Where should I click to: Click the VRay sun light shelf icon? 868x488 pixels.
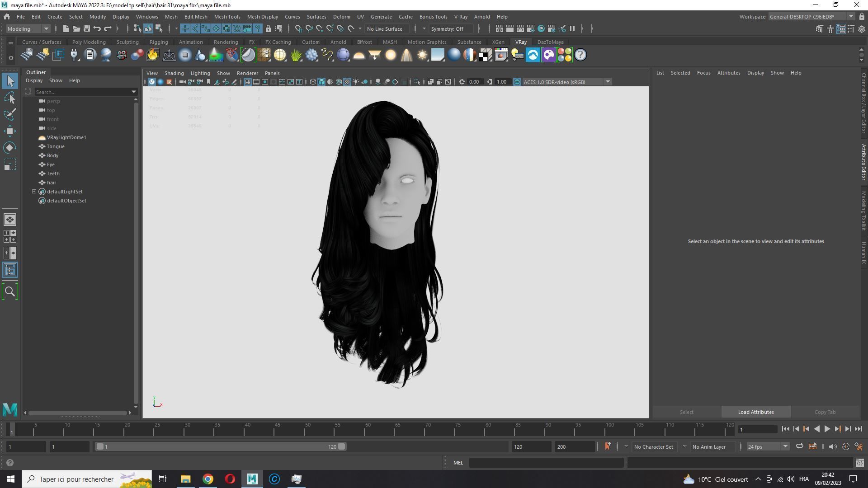(422, 55)
